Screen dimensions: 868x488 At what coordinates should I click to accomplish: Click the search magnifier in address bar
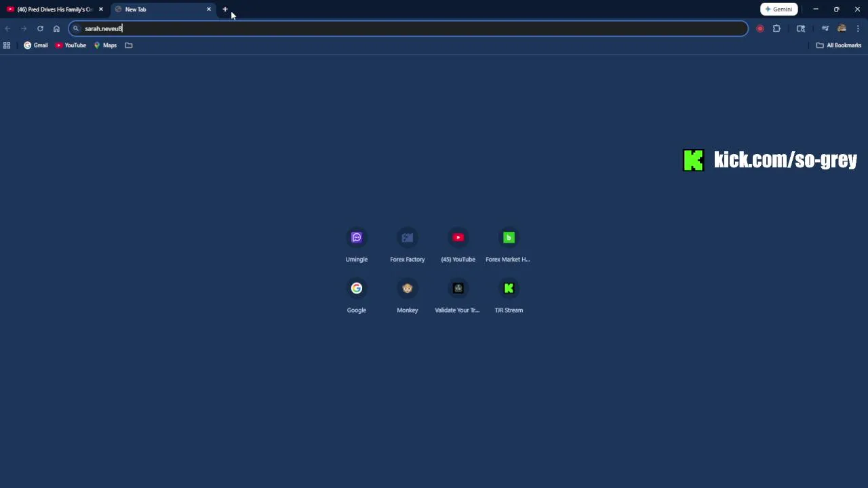tap(76, 28)
